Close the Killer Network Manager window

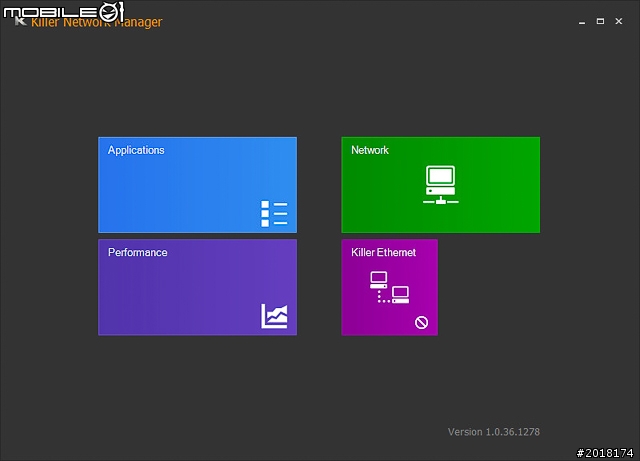tap(619, 21)
